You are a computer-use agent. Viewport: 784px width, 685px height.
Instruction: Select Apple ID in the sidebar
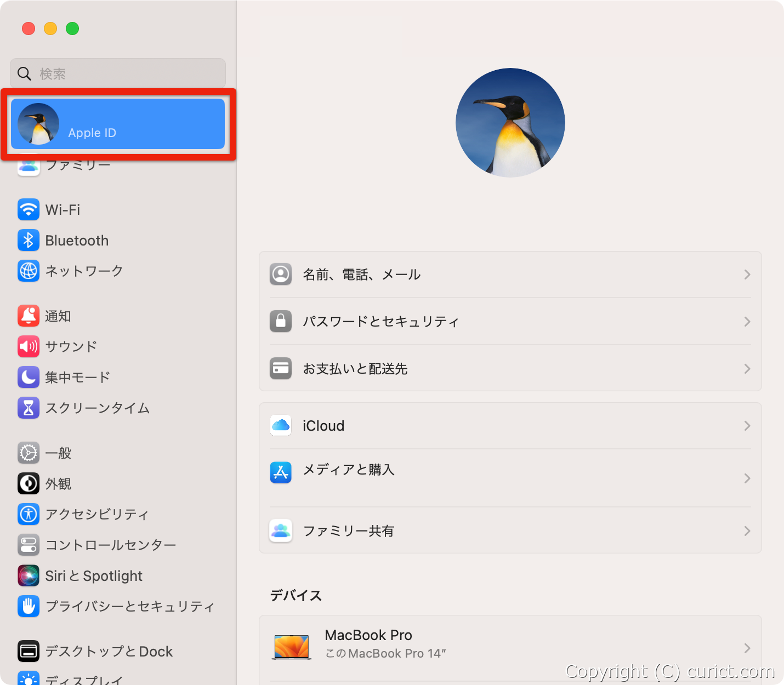(118, 124)
